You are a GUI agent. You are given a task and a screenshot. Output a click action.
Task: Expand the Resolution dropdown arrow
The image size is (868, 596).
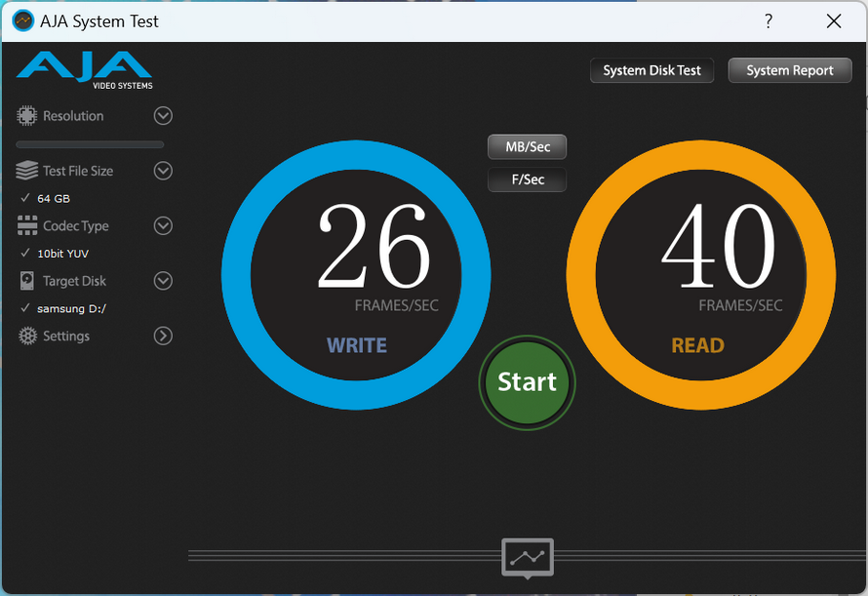(x=163, y=116)
